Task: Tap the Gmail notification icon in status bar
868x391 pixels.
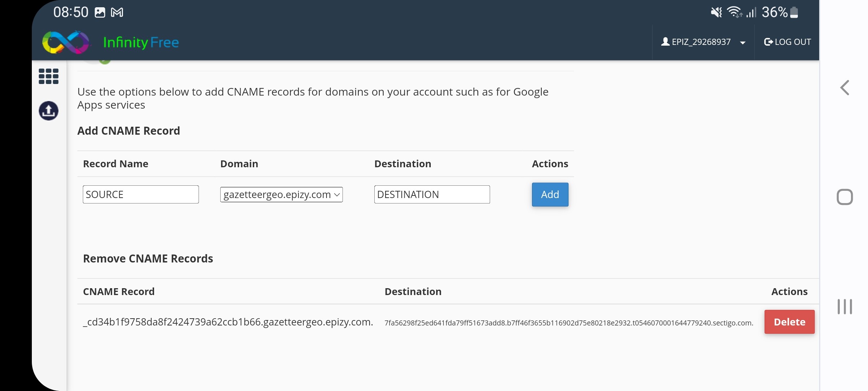Action: click(x=117, y=12)
